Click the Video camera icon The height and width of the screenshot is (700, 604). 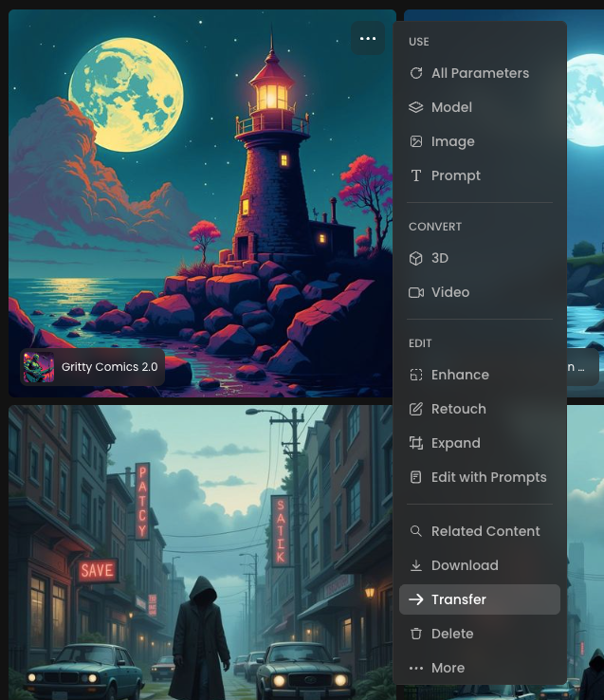(416, 292)
